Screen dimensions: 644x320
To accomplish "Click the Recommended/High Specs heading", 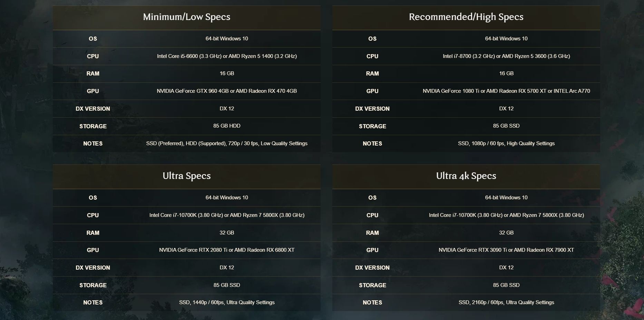I will tap(466, 17).
